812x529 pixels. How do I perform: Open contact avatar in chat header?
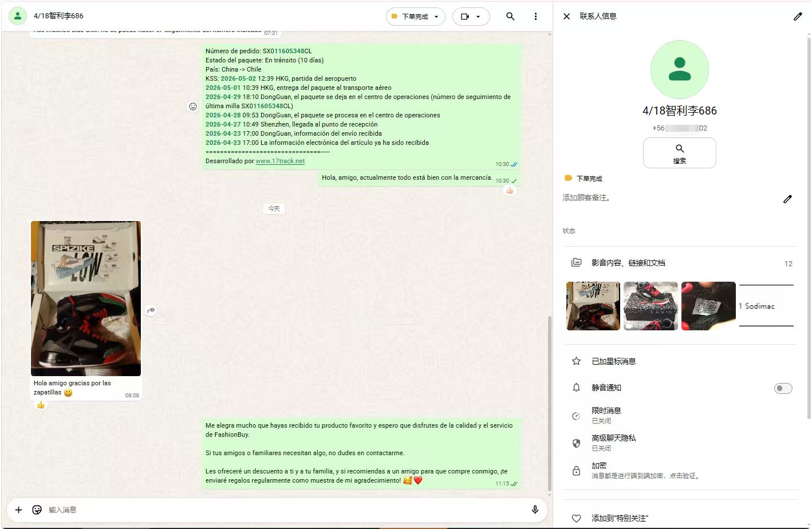coord(18,16)
